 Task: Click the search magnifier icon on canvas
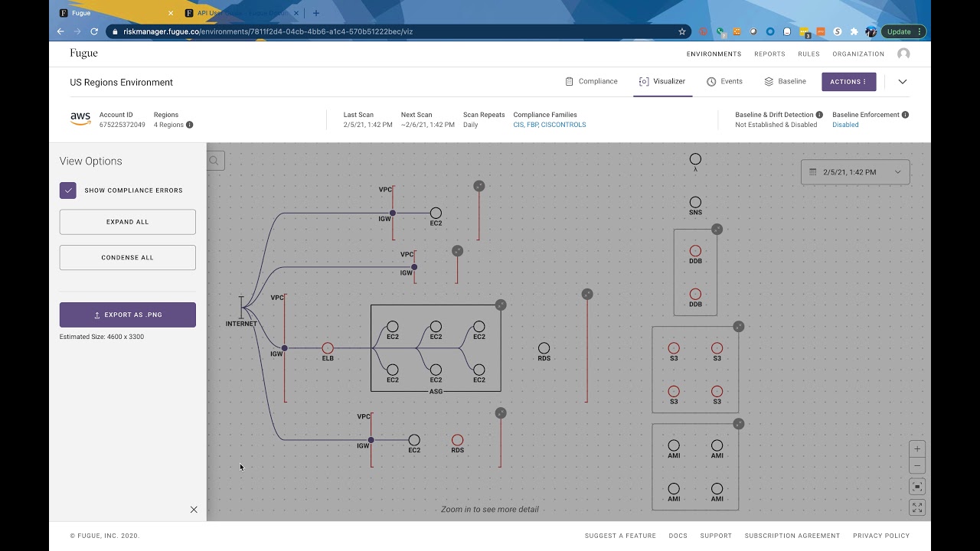(x=214, y=161)
